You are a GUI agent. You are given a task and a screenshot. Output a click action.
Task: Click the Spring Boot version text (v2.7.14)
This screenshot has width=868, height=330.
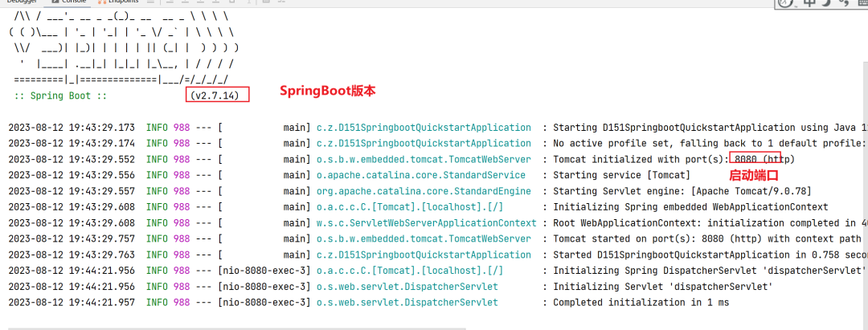tap(215, 96)
